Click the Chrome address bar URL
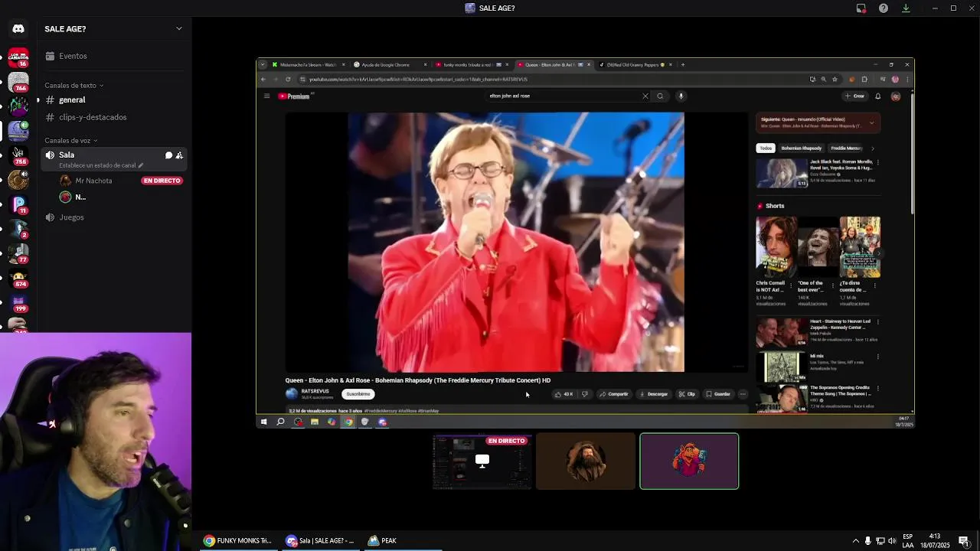Viewport: 980px width, 551px height. pyautogui.click(x=418, y=80)
